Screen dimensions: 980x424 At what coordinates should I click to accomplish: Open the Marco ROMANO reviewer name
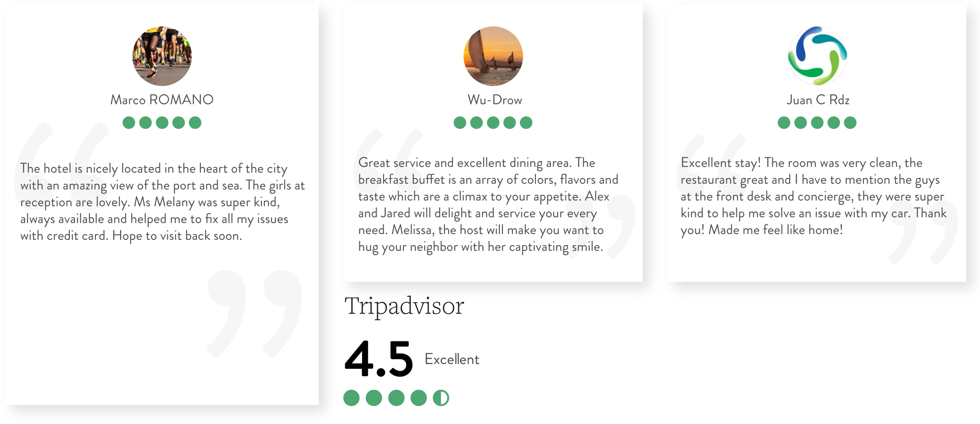162,100
